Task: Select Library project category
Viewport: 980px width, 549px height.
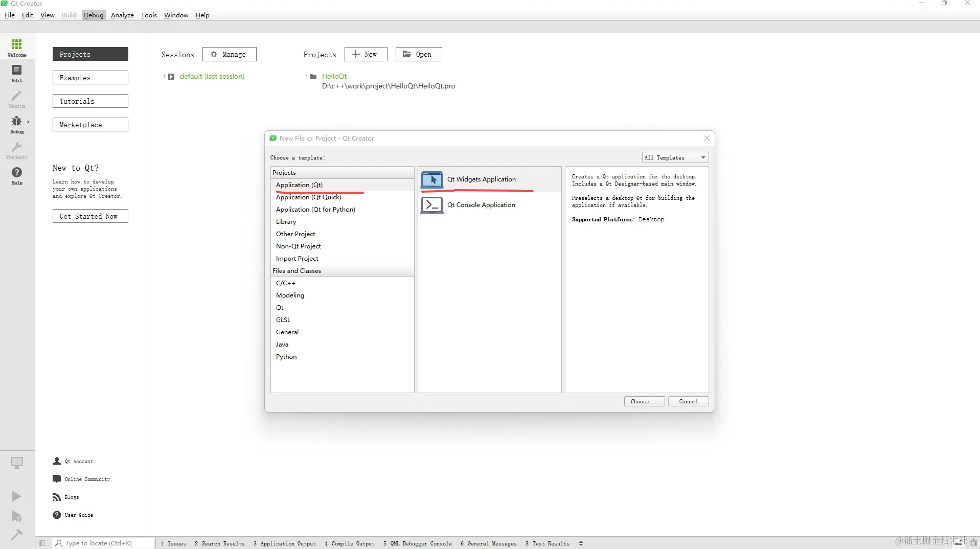Action: [342, 222]
